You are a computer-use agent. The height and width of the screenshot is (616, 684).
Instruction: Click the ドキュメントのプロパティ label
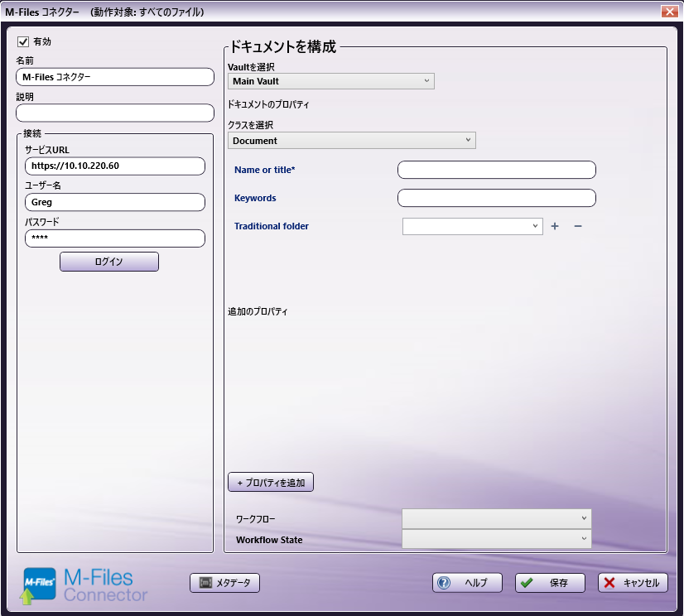pos(268,104)
